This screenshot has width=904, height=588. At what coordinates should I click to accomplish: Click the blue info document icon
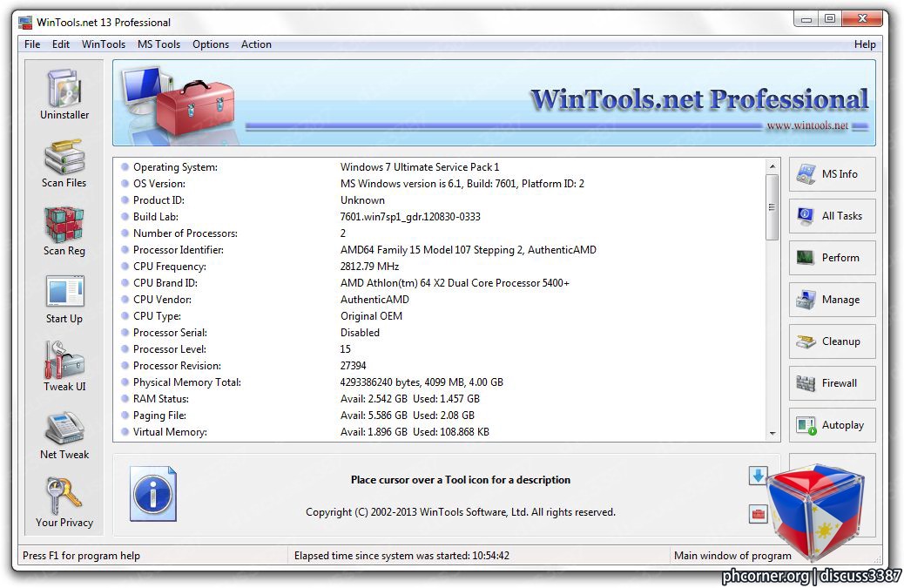pyautogui.click(x=152, y=494)
